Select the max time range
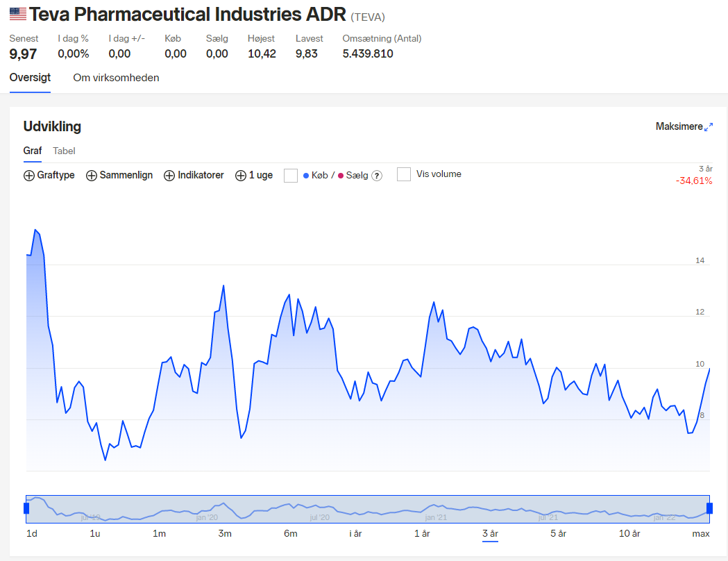The width and height of the screenshot is (728, 561). (701, 534)
